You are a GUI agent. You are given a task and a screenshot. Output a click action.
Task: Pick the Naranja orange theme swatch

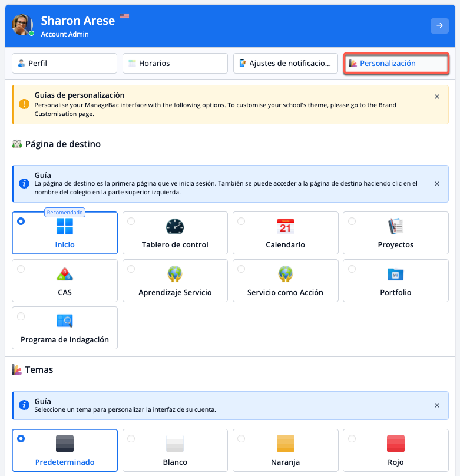(x=285, y=443)
